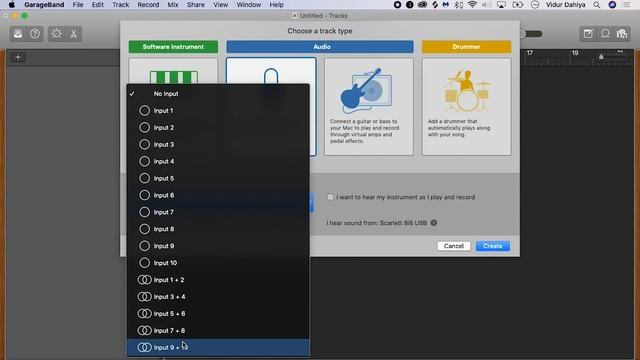The image size is (640, 360).
Task: Click the Create button
Action: click(493, 246)
